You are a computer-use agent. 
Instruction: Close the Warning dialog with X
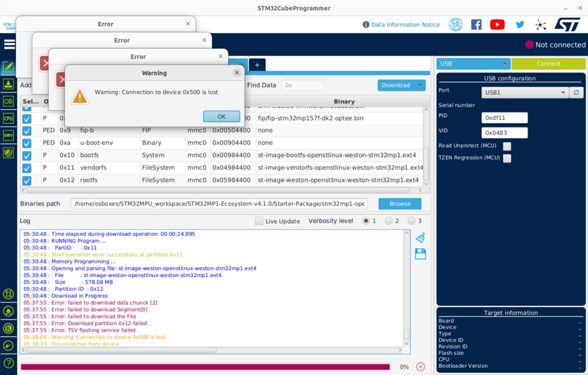click(237, 73)
